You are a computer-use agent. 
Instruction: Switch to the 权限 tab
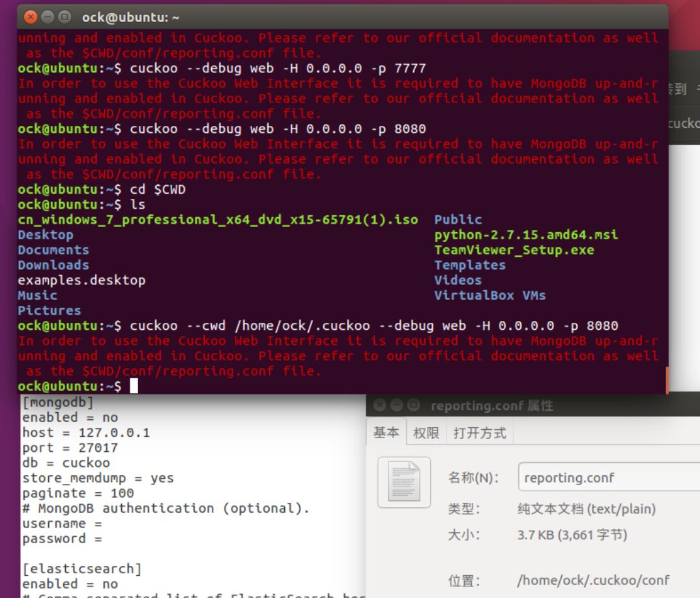point(426,433)
